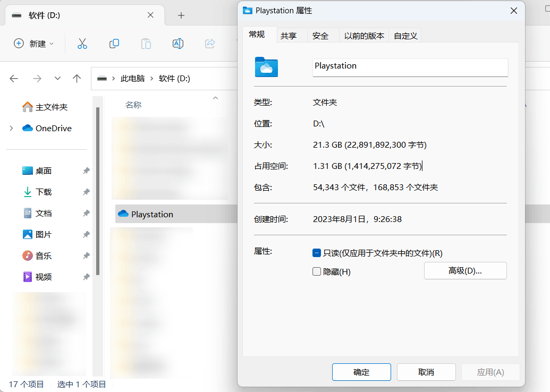Close the Playstation 属性 dialog
The height and width of the screenshot is (392, 550).
513,11
